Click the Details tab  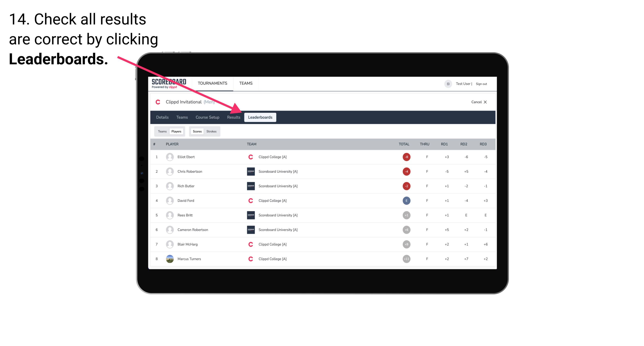[162, 117]
